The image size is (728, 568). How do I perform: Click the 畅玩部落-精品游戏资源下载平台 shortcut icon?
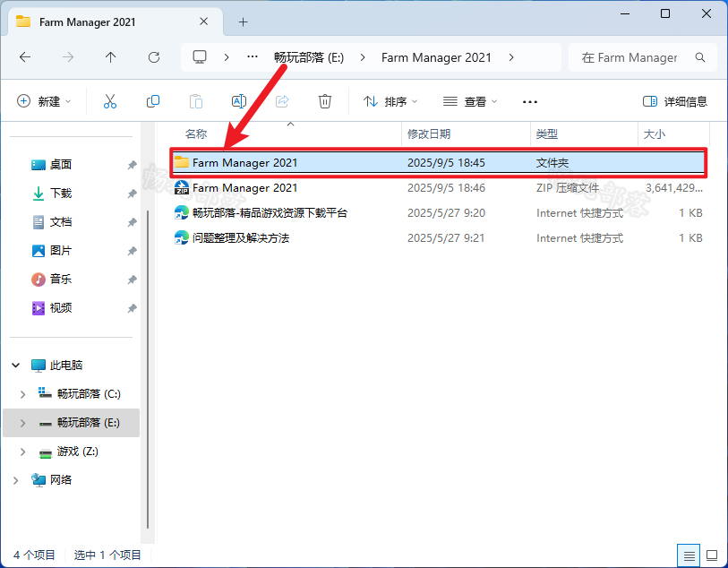point(182,212)
